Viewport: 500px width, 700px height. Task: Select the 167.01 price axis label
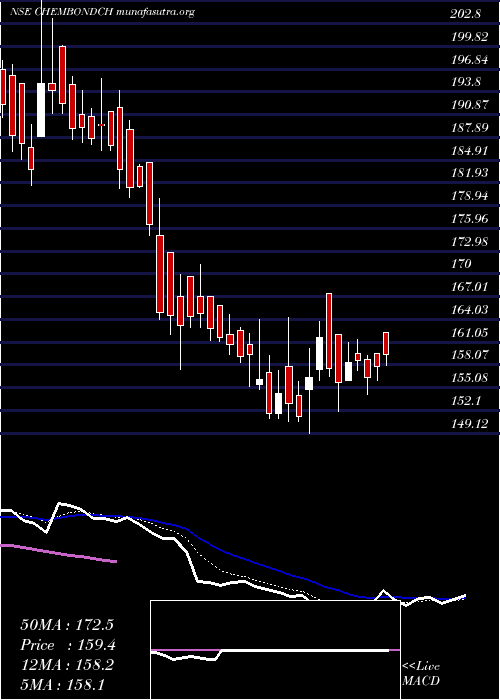pos(469,287)
